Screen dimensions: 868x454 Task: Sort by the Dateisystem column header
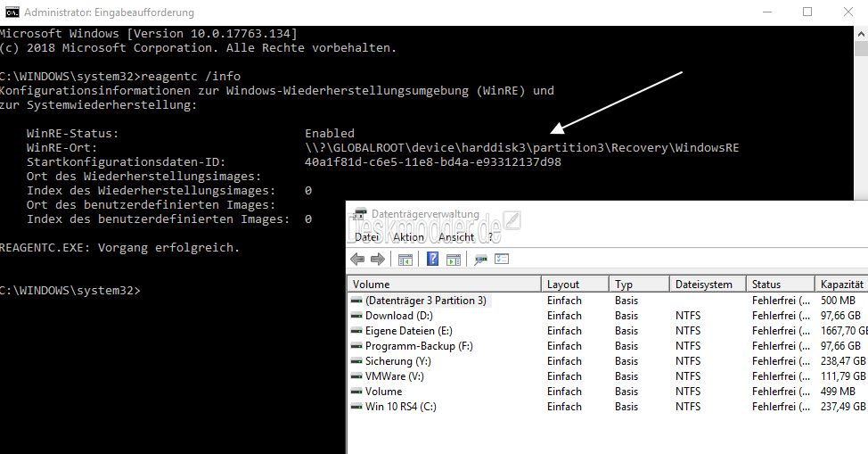click(708, 284)
